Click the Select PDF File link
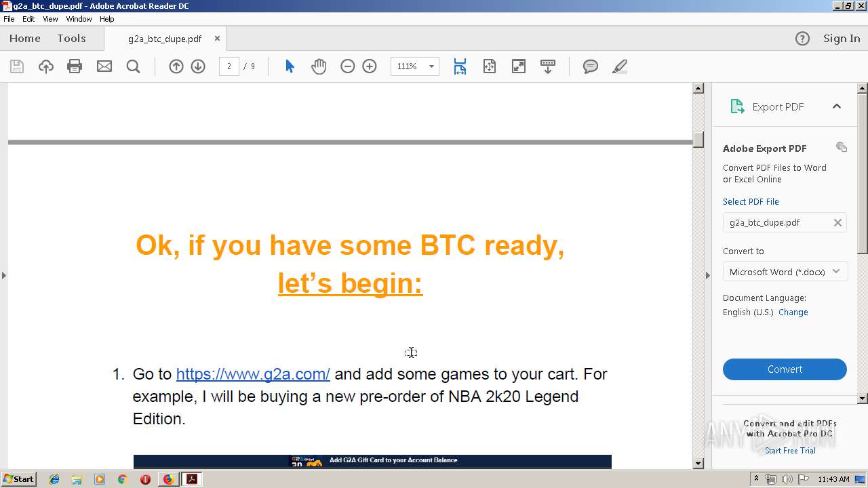Image resolution: width=868 pixels, height=488 pixels. [751, 202]
